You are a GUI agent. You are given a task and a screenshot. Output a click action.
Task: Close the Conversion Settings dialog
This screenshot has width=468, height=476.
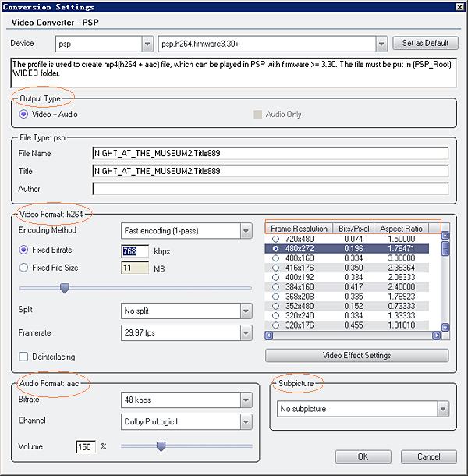click(460, 7)
